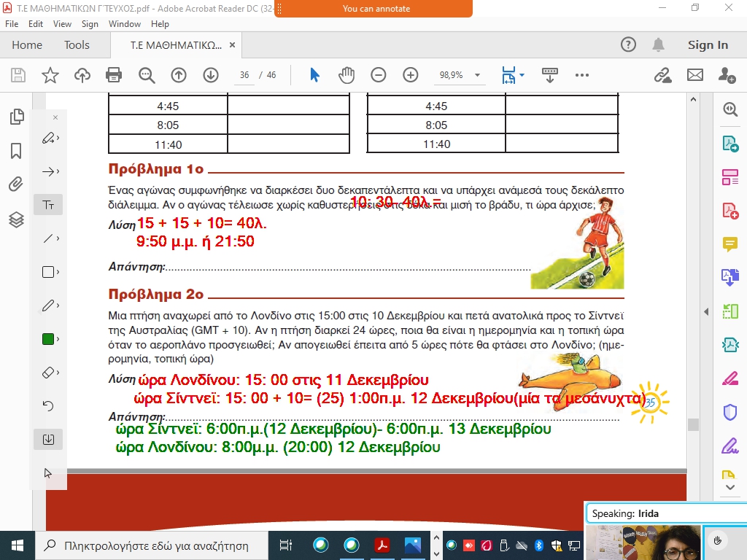Viewport: 747px width, 560px height.
Task: Open the Page Thumbnails panel
Action: click(x=17, y=117)
